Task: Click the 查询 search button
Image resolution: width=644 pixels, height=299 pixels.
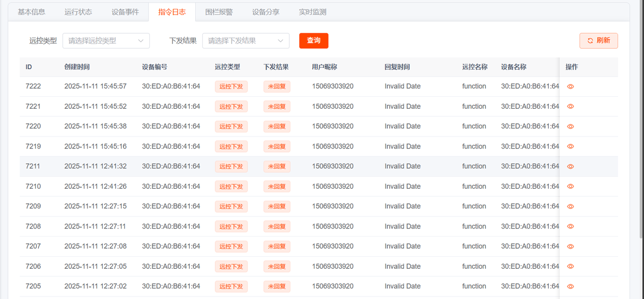Action: [x=313, y=41]
